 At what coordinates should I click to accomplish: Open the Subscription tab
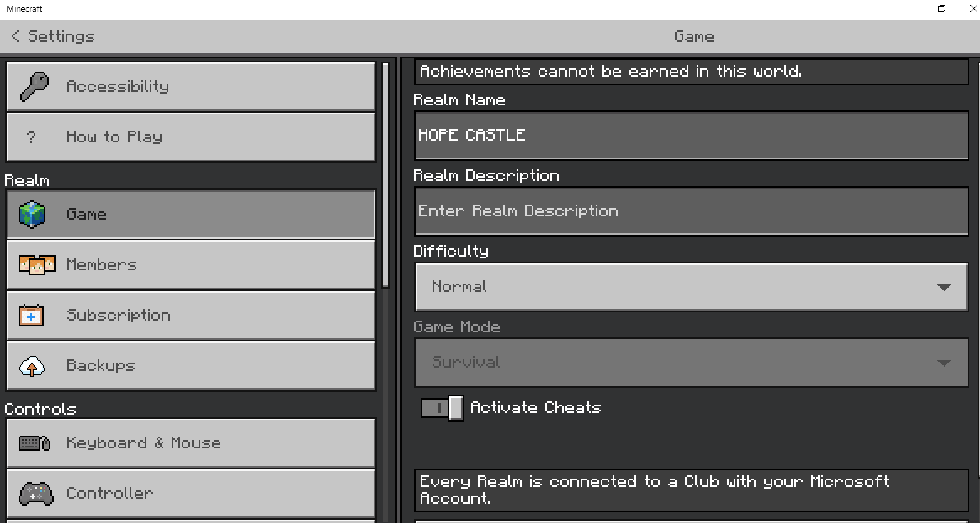pyautogui.click(x=191, y=315)
